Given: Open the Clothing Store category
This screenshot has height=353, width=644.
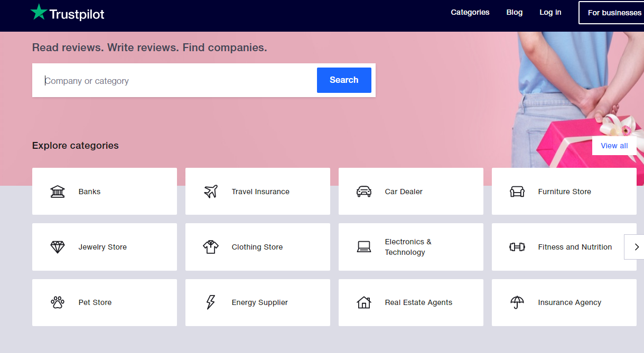Looking at the screenshot, I should (x=258, y=247).
